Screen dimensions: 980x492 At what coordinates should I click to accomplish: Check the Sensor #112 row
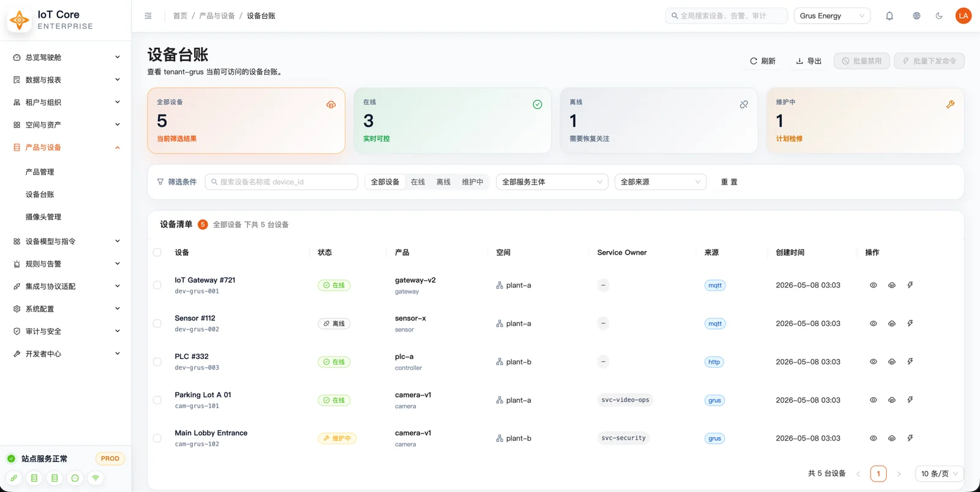157,324
